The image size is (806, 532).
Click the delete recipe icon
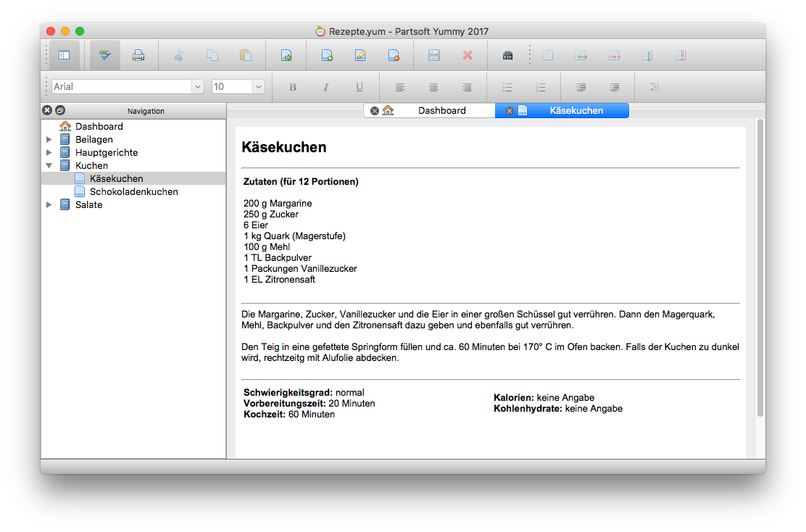click(x=394, y=55)
